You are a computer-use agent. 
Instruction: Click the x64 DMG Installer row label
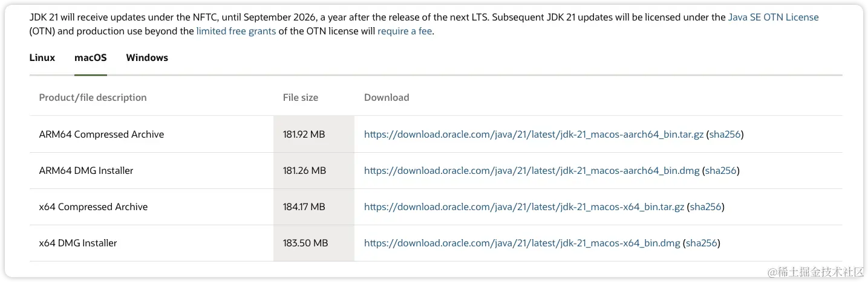[x=78, y=243]
